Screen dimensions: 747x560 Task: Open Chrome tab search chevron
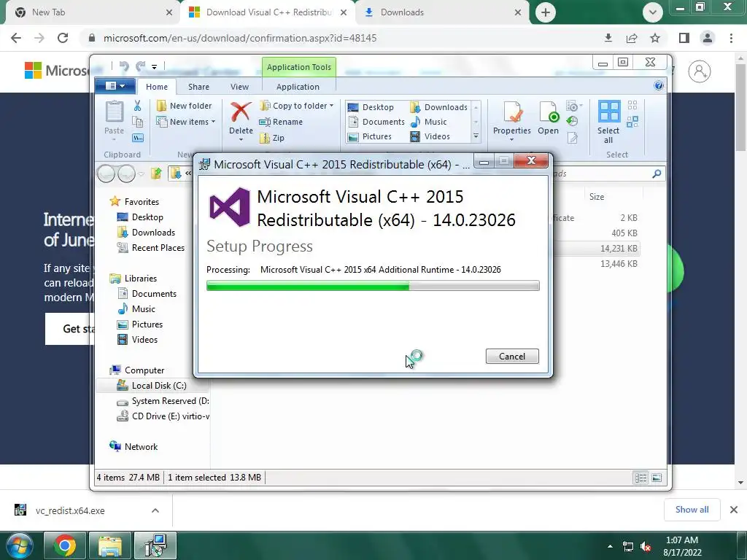pyautogui.click(x=653, y=12)
